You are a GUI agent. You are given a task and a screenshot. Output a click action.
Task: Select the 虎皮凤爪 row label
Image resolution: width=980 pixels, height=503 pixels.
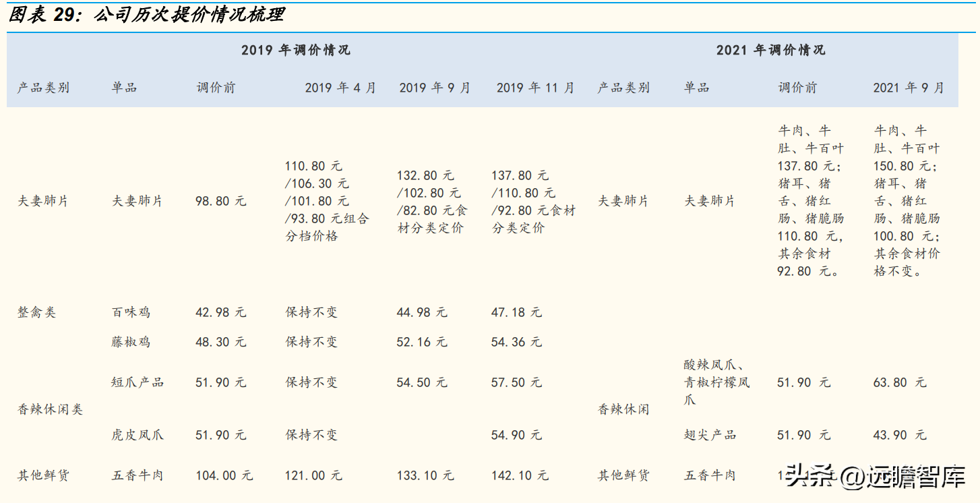[x=137, y=435]
